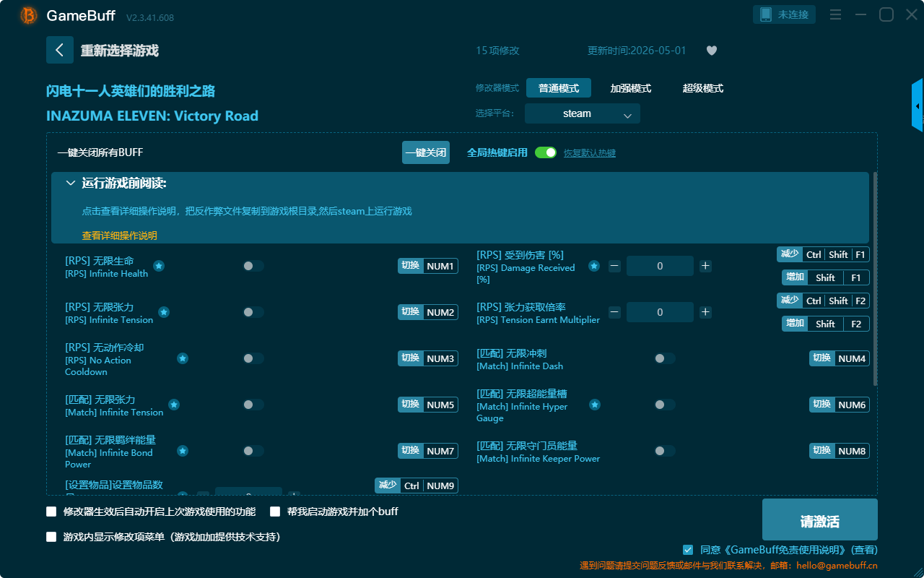Click 减少 Ctrl Shift F1 hotkey for 受到伤害

pos(823,254)
